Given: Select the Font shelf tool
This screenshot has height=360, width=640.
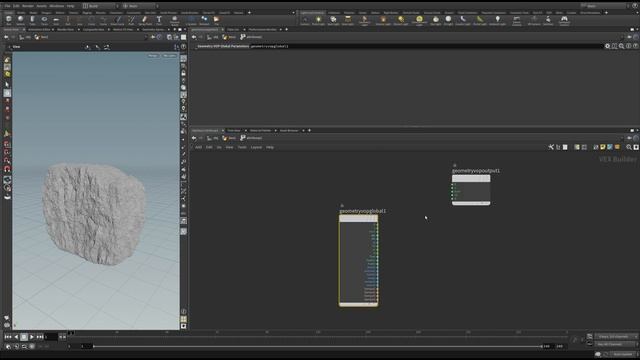Looking at the screenshot, I should click(x=159, y=20).
